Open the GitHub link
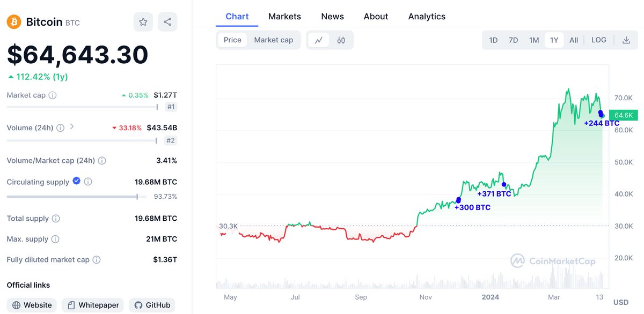The image size is (644, 314). tap(152, 305)
